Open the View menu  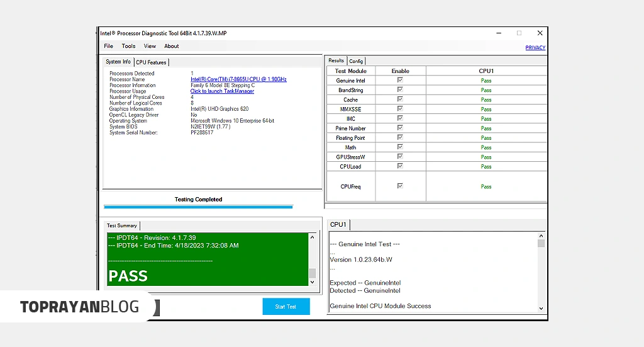(150, 46)
